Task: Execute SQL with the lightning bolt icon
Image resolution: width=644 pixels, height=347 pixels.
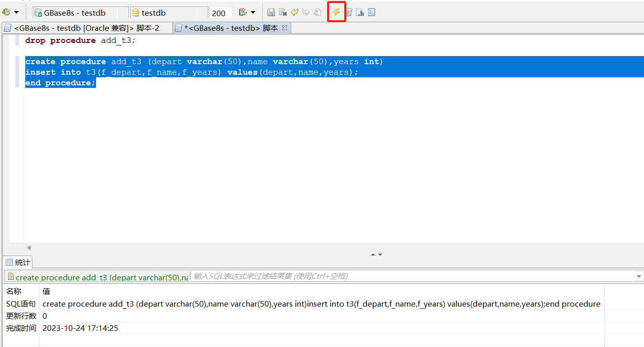Action: 336,12
